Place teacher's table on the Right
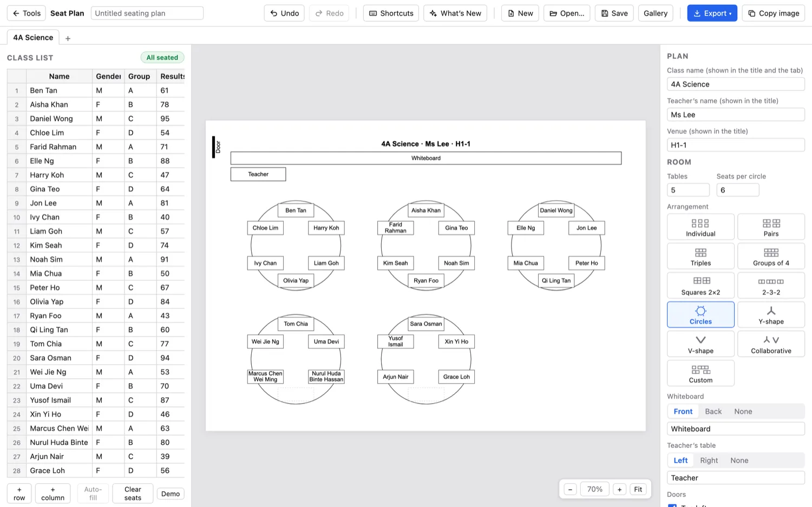 (x=709, y=460)
